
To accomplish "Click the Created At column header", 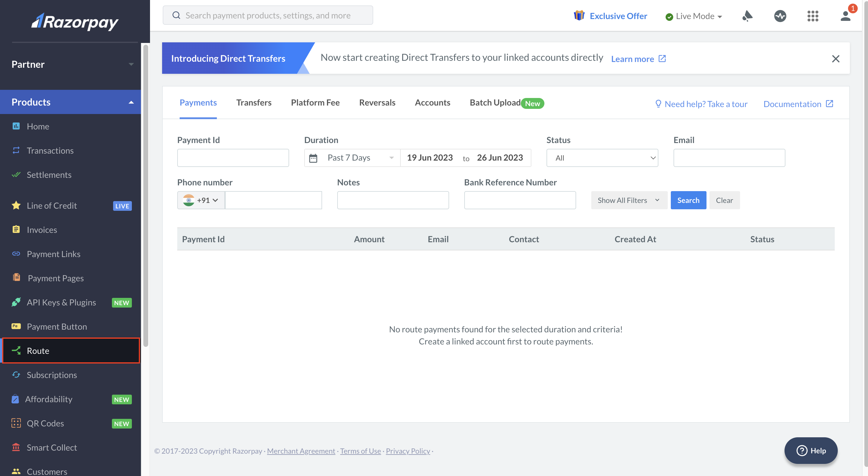I will point(635,239).
